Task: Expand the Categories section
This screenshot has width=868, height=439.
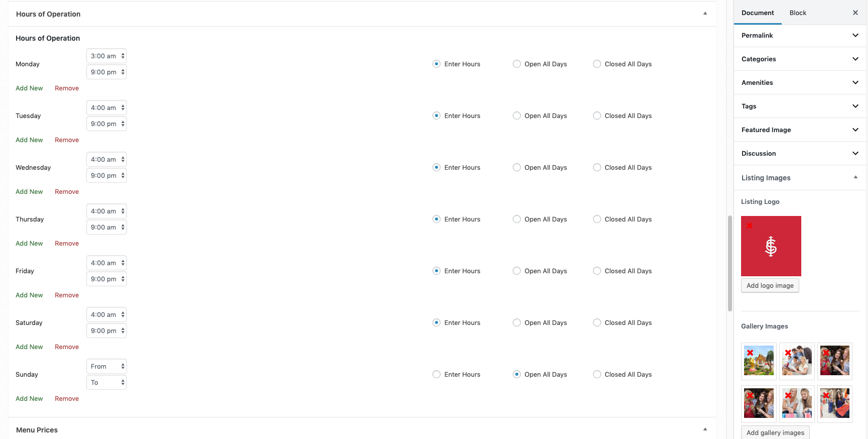Action: [x=800, y=59]
